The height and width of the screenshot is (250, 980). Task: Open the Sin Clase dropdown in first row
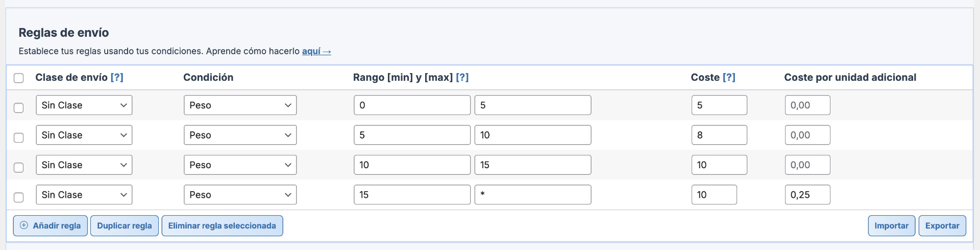[x=84, y=105]
